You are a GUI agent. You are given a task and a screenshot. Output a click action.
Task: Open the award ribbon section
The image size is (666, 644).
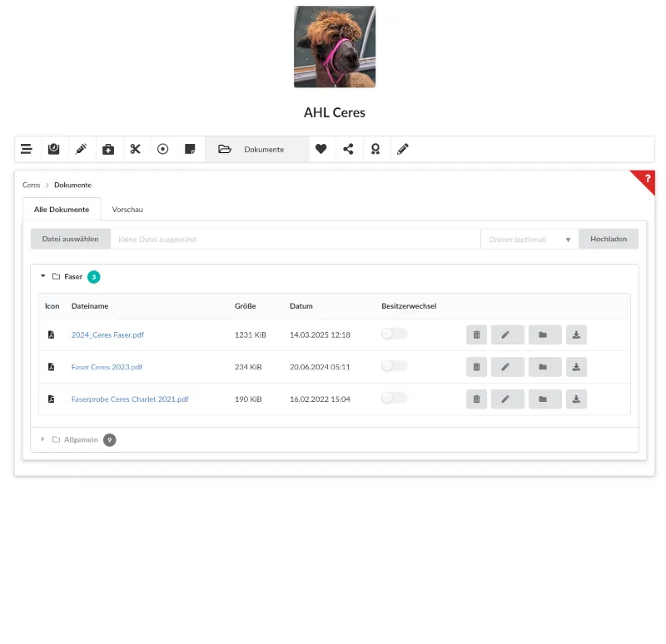click(375, 150)
